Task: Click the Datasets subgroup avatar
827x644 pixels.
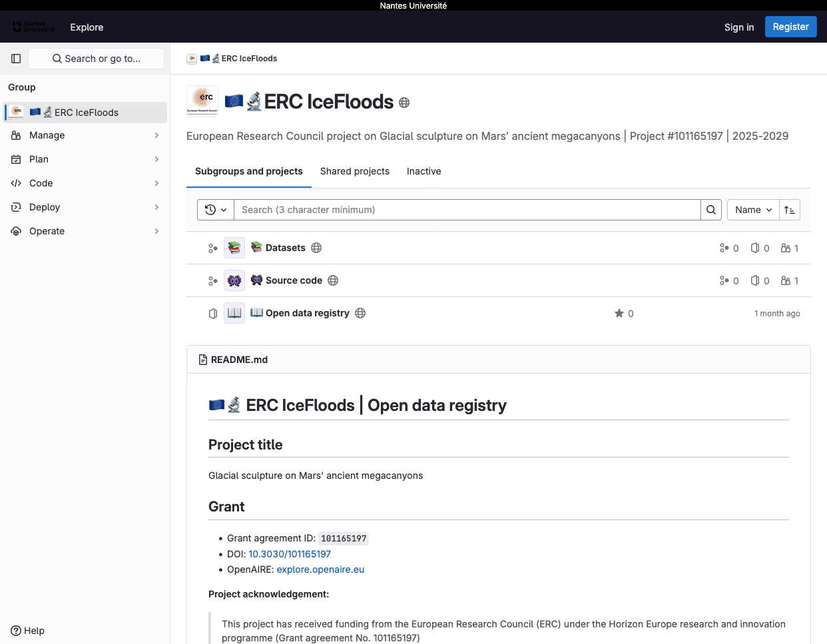Action: coord(234,248)
